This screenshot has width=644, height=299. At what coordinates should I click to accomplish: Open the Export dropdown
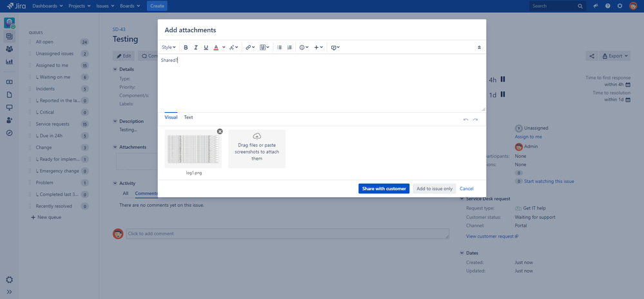click(x=615, y=56)
